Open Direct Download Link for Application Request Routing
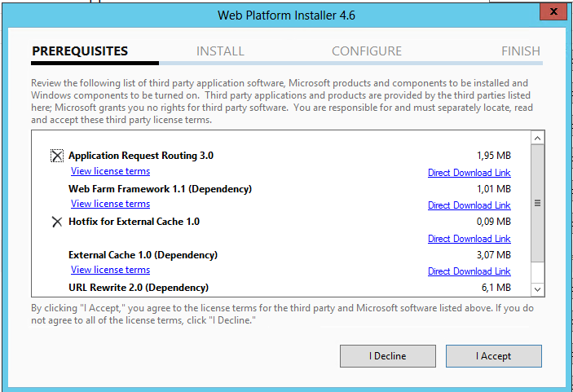 pyautogui.click(x=469, y=173)
